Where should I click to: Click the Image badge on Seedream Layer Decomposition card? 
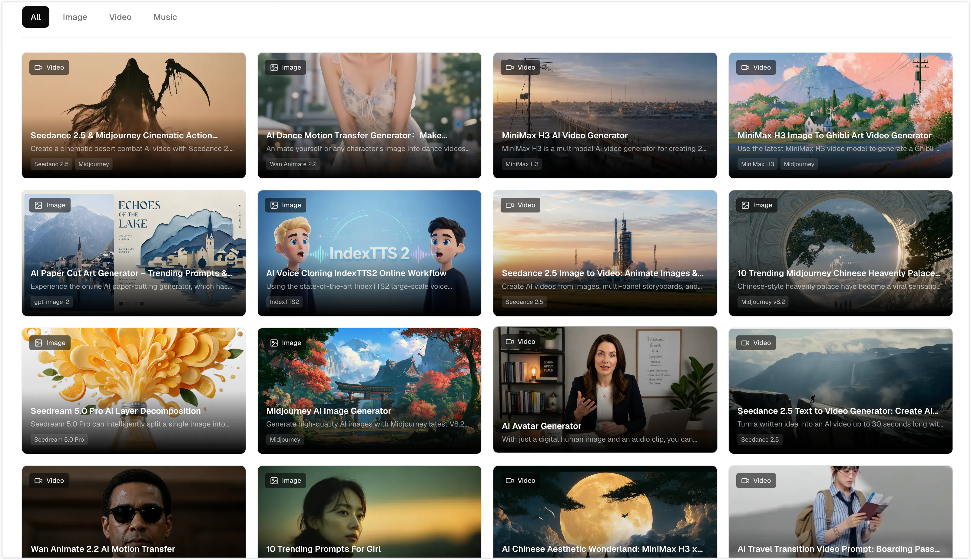pos(50,343)
